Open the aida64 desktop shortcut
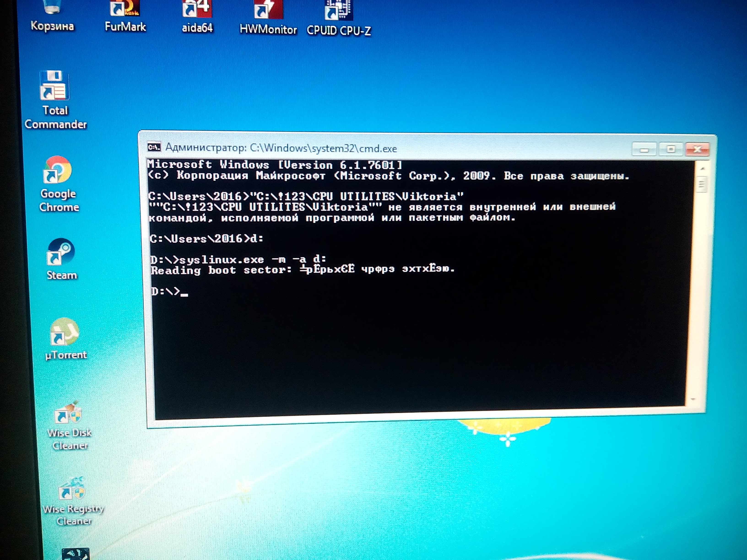 197,10
